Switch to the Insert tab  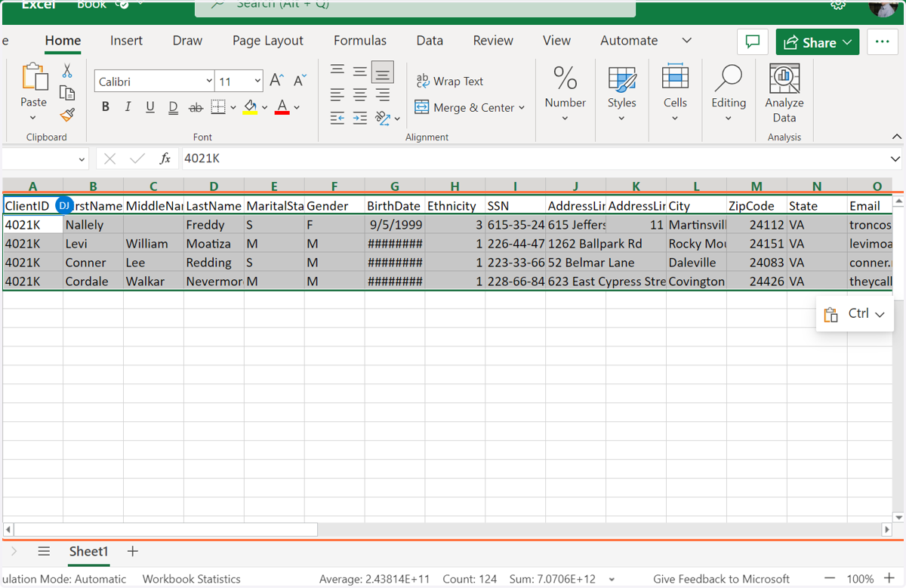[x=126, y=41]
